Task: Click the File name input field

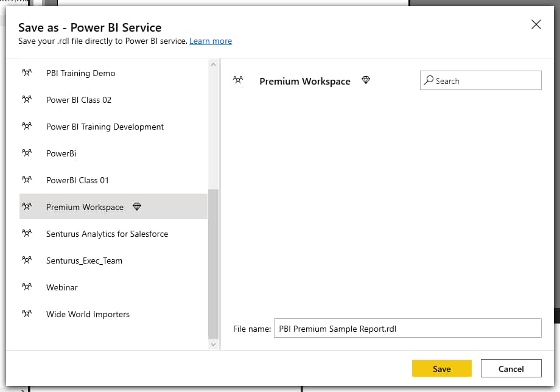Action: [x=407, y=328]
